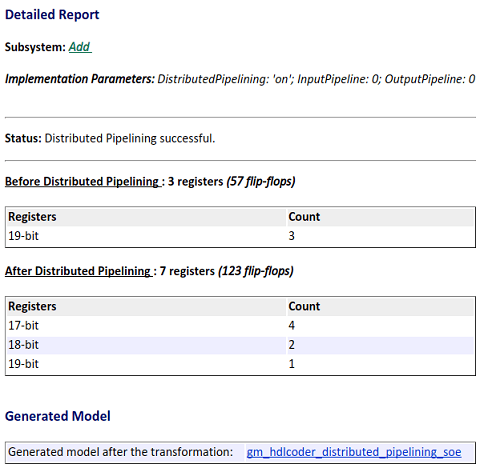Click the Generated Model heading
Viewport: 480px width, 468px height.
[58, 416]
